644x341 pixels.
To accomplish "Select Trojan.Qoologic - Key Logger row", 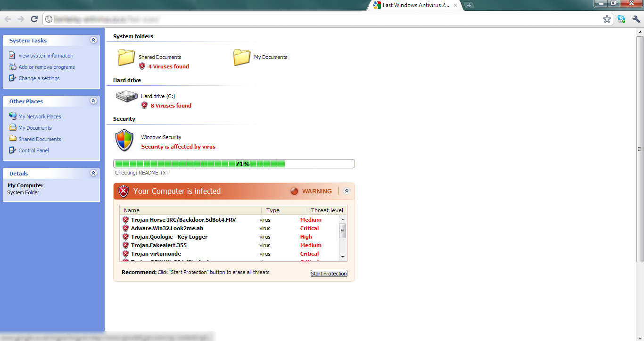I will 230,237.
